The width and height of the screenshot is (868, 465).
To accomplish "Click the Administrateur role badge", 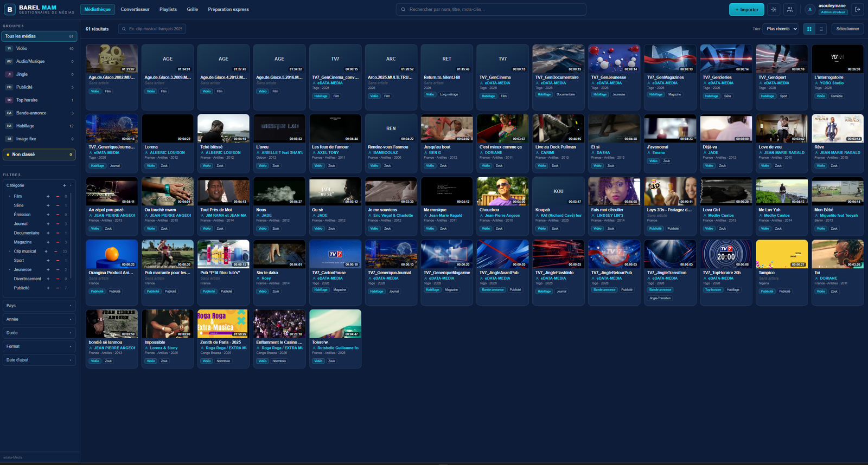I will point(833,12).
